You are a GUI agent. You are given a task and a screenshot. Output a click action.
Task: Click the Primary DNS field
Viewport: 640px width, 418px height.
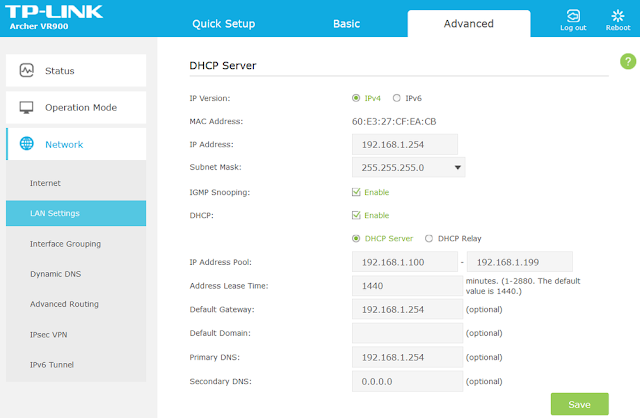(x=407, y=357)
